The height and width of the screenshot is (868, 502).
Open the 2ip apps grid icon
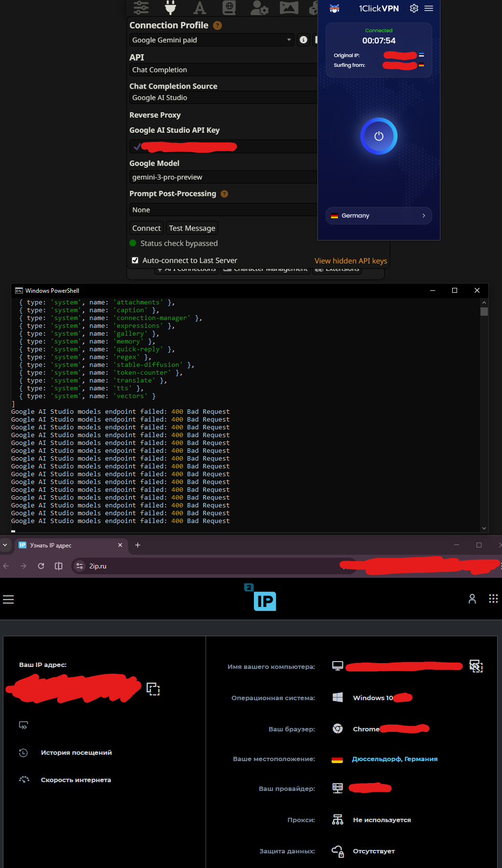(493, 599)
